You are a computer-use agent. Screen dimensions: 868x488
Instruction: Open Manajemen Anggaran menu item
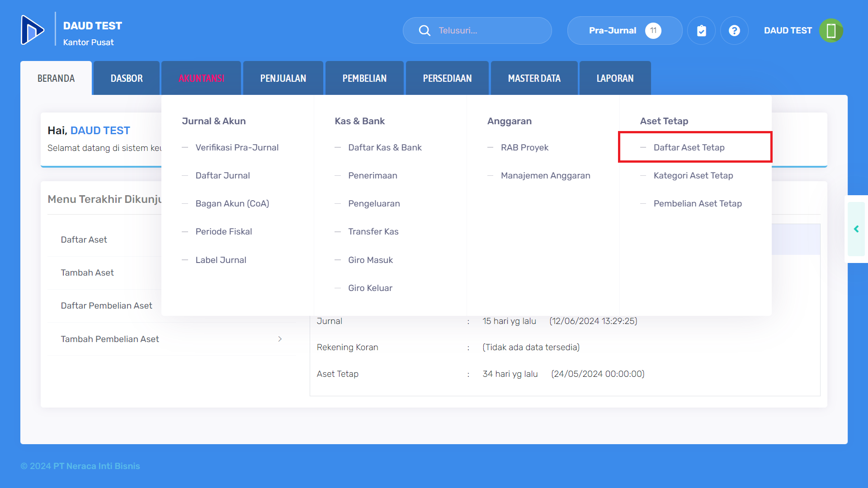tap(545, 175)
